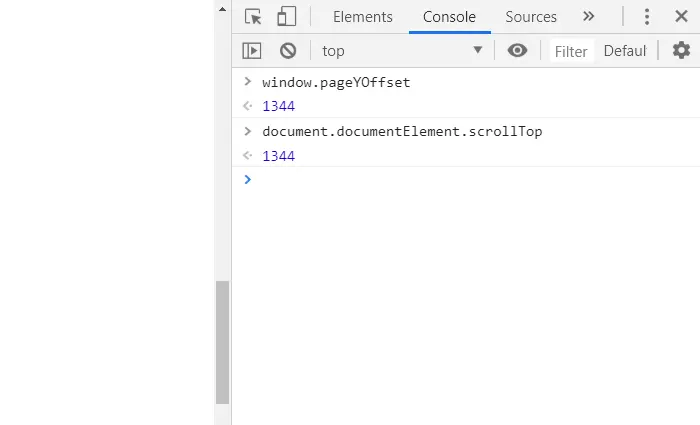The image size is (700, 425).
Task: Click the page scrollbar up arrow
Action: point(222,9)
